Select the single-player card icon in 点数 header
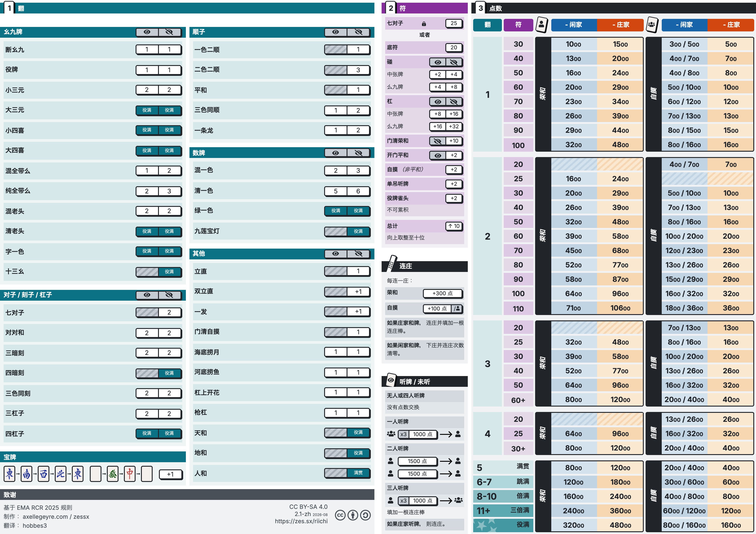The height and width of the screenshot is (534, 756). pyautogui.click(x=542, y=25)
